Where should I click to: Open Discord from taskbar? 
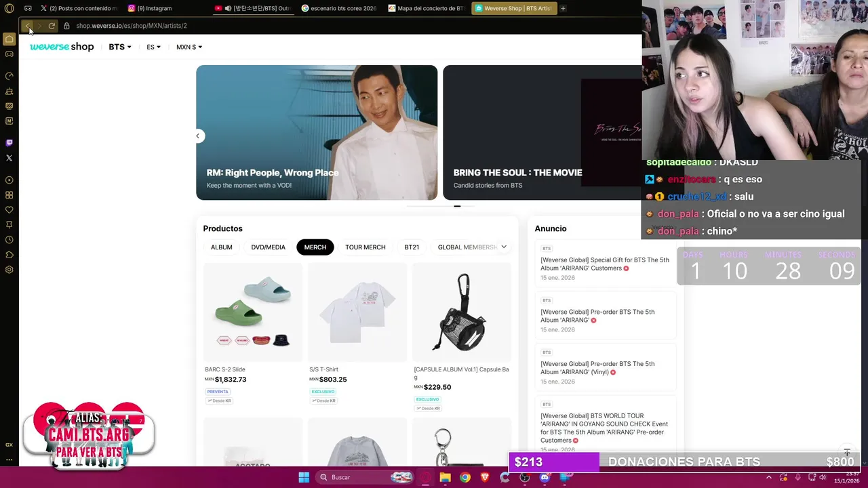coord(545,477)
